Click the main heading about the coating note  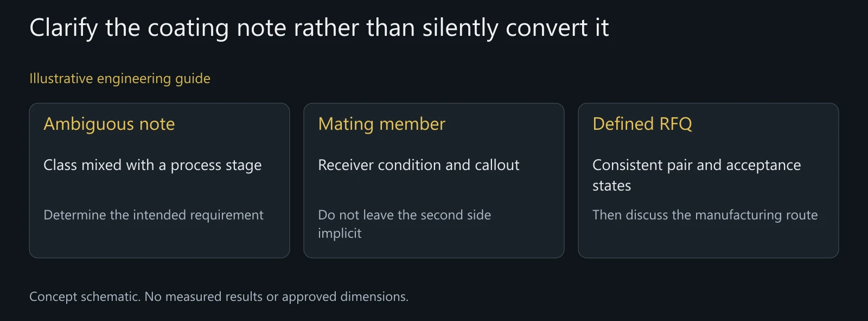319,28
